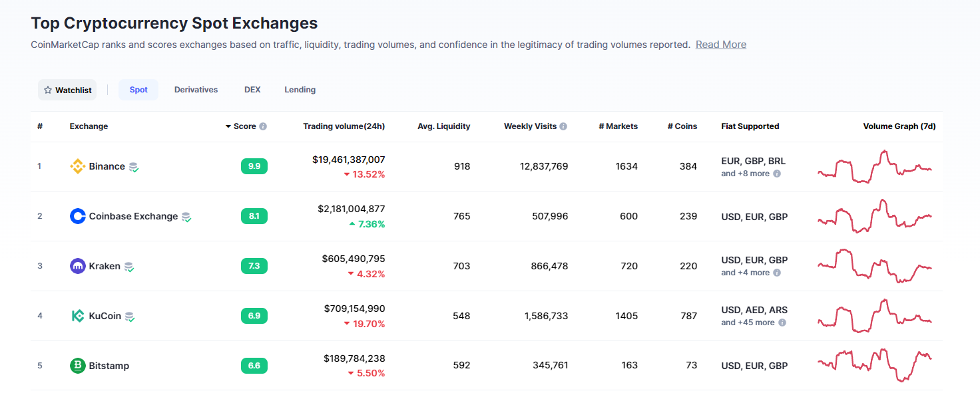Click the Kraken logo icon

click(x=78, y=266)
